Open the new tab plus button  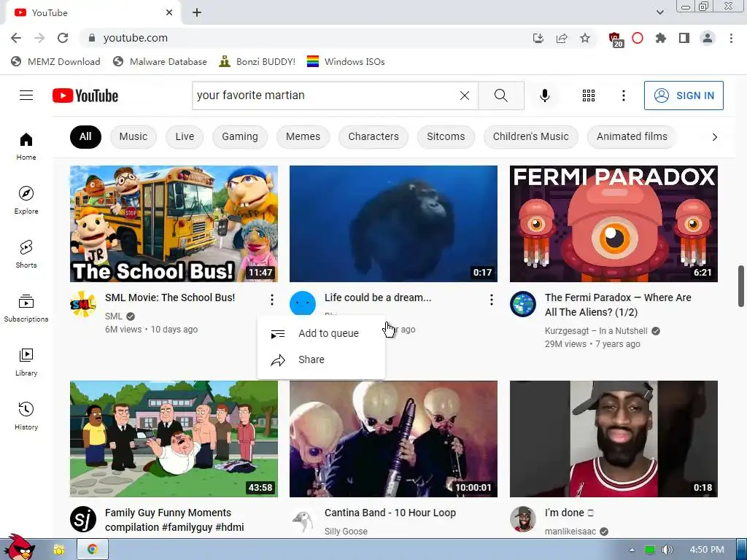[x=197, y=13]
